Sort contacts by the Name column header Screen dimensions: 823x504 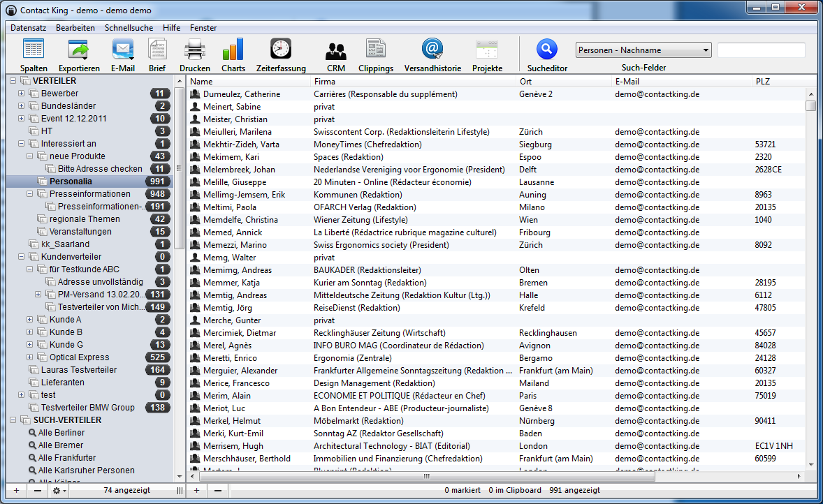coord(249,81)
